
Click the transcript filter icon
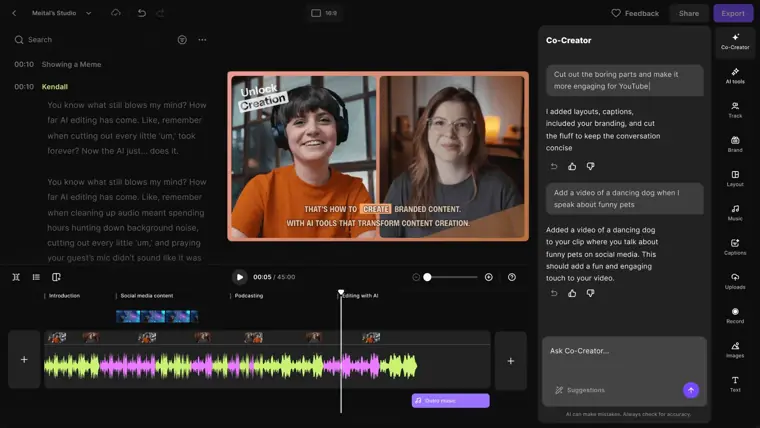(x=182, y=40)
